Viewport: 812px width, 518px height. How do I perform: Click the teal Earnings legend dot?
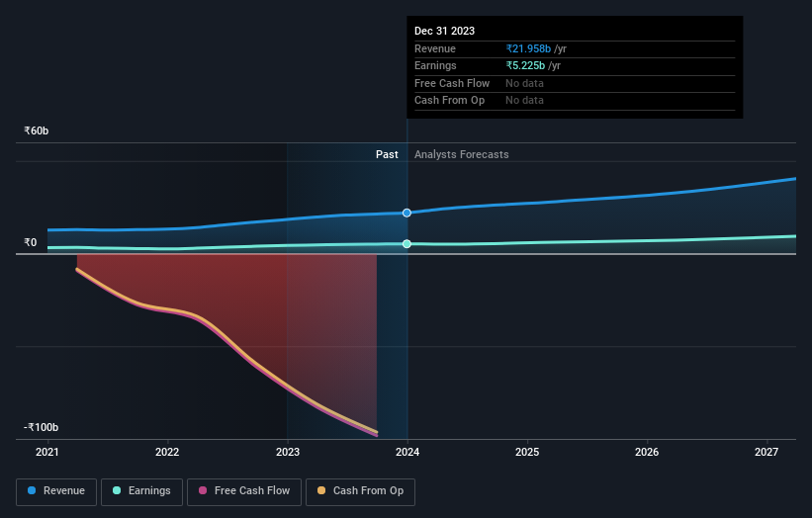click(117, 490)
